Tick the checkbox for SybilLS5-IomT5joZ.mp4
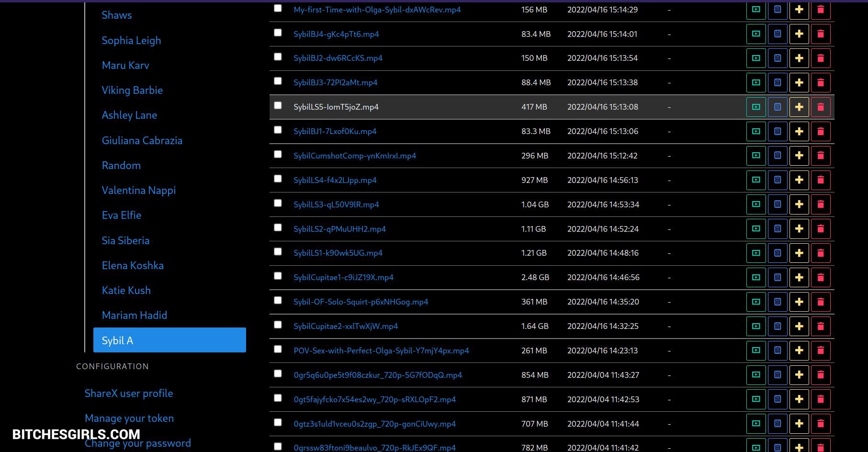868x452 pixels. coord(278,105)
